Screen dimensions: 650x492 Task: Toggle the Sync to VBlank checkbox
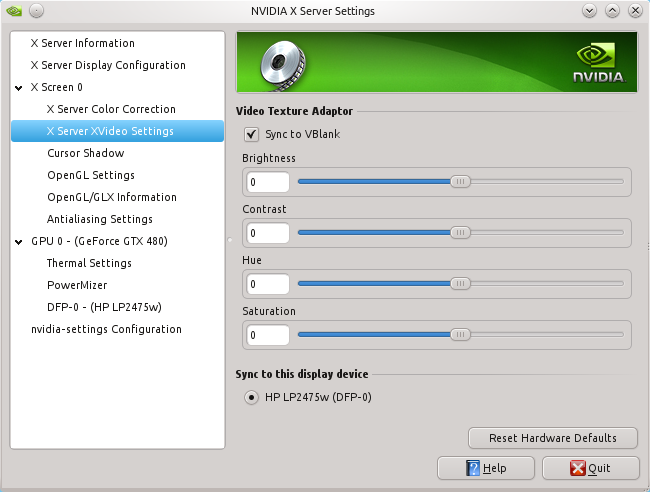coord(252,134)
